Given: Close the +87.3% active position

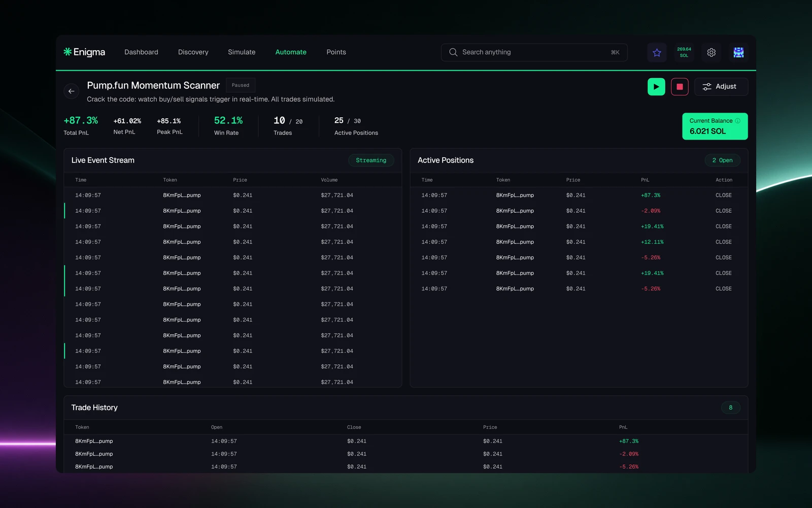Looking at the screenshot, I should 723,195.
